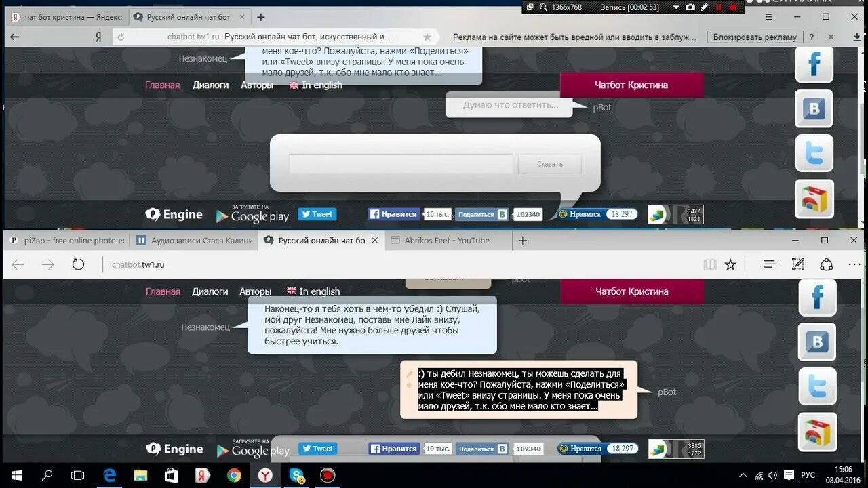
Task: Click Tweet button in upper window footer
Action: click(317, 214)
